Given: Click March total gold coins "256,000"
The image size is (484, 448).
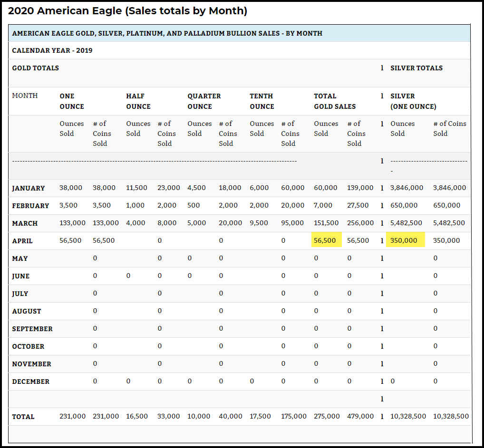Looking at the screenshot, I should [360, 223].
